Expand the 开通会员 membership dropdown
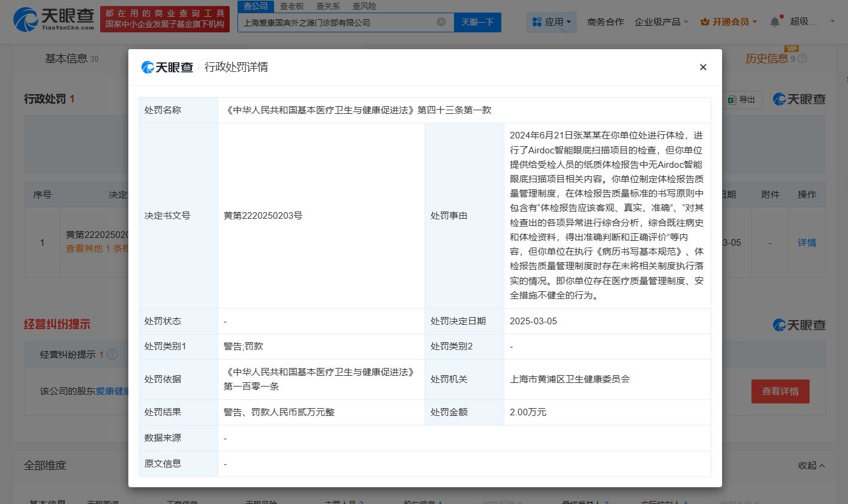This screenshot has height=504, width=848. [x=729, y=22]
